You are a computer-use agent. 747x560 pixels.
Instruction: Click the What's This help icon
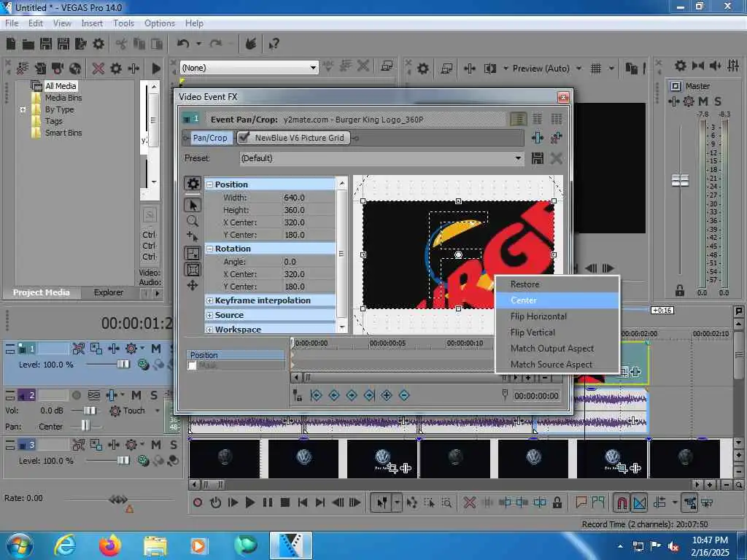point(274,44)
